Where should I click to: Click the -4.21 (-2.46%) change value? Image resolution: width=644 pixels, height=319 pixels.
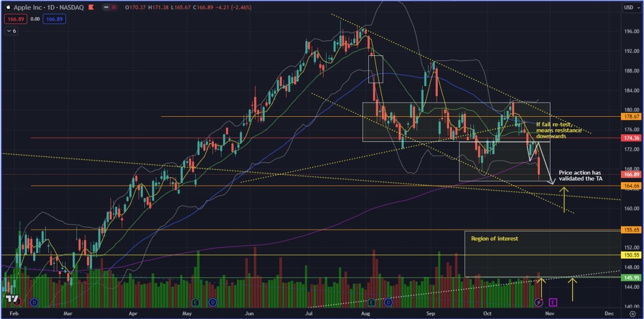(234, 8)
